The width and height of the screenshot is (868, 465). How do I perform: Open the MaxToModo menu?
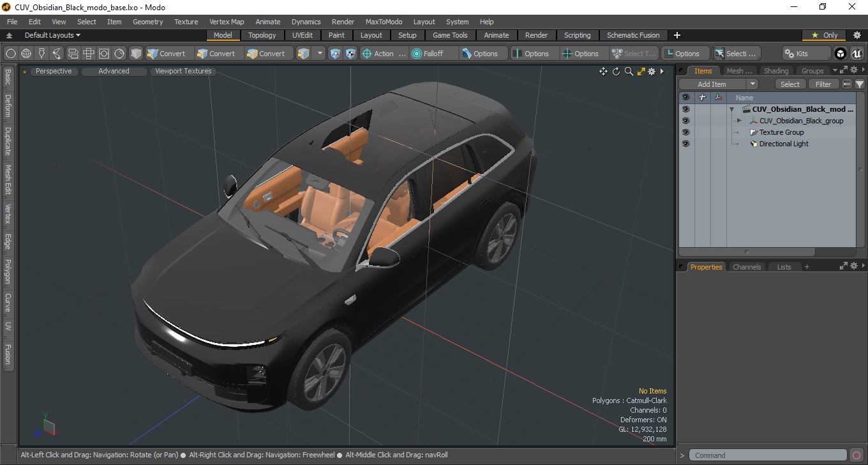pos(384,22)
